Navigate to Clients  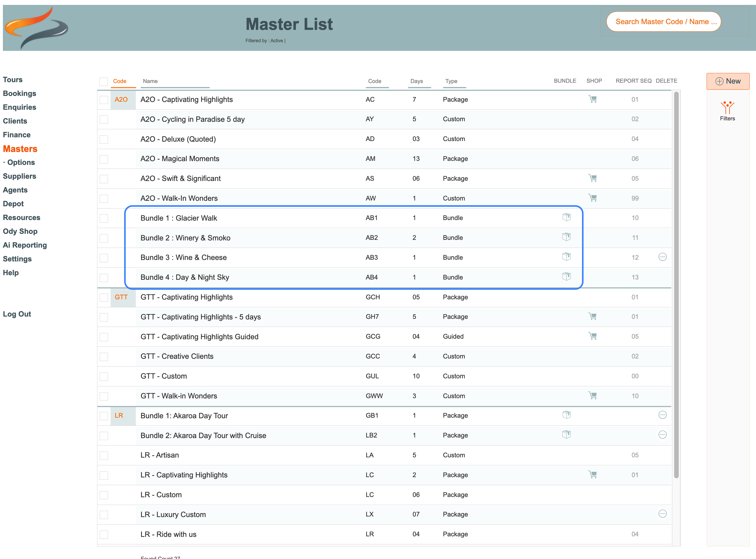tap(15, 121)
